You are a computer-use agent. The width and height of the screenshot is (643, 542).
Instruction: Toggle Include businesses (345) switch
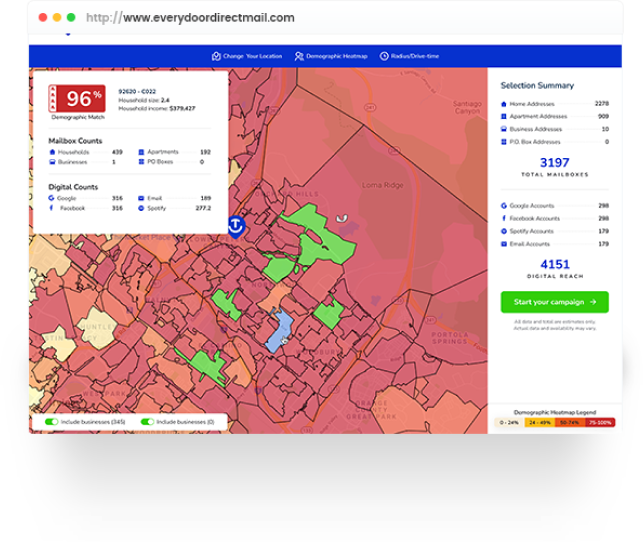51,422
